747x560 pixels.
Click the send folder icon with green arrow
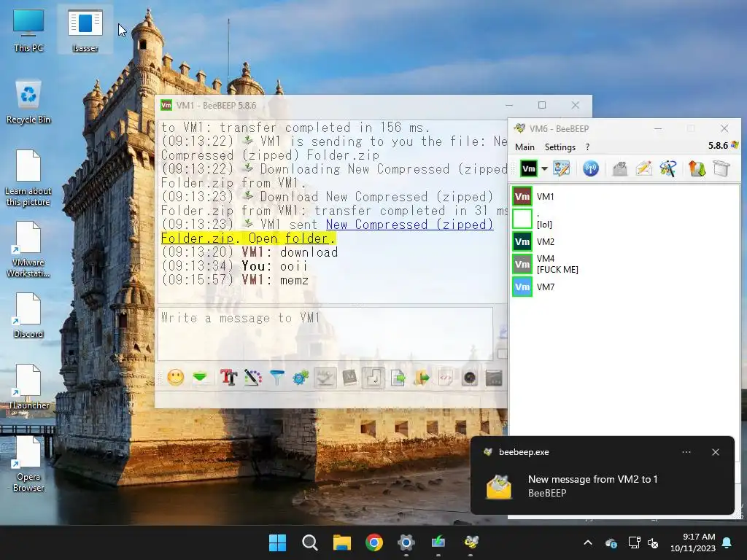[x=422, y=378]
